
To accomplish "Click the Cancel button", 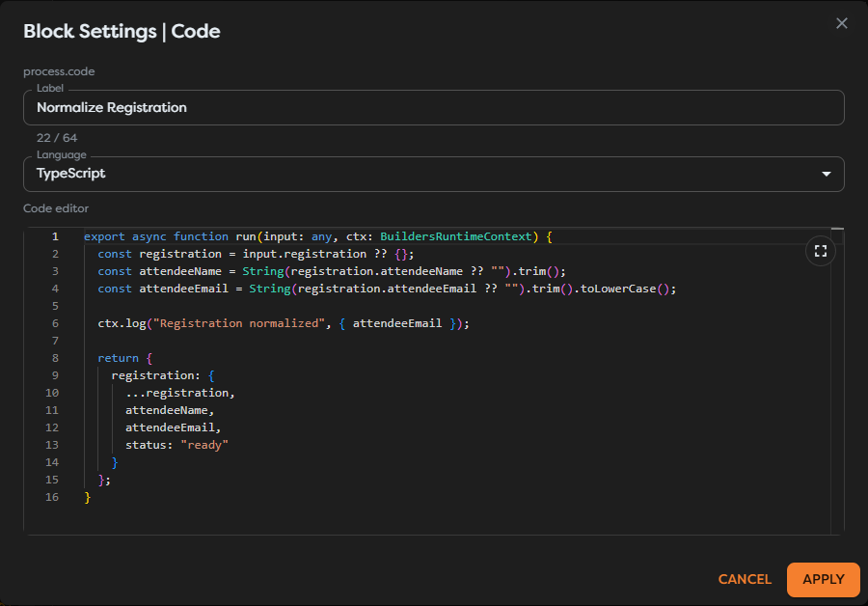I will point(745,579).
